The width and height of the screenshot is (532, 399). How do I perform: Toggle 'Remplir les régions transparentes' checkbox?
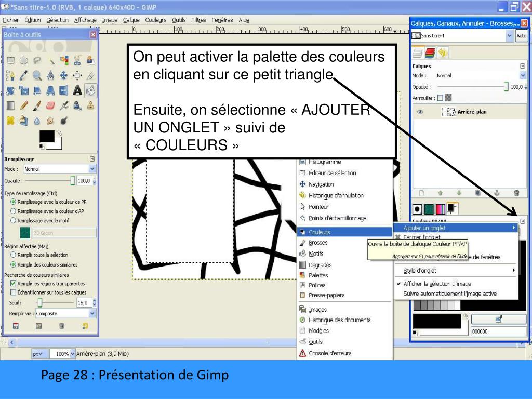(13, 283)
